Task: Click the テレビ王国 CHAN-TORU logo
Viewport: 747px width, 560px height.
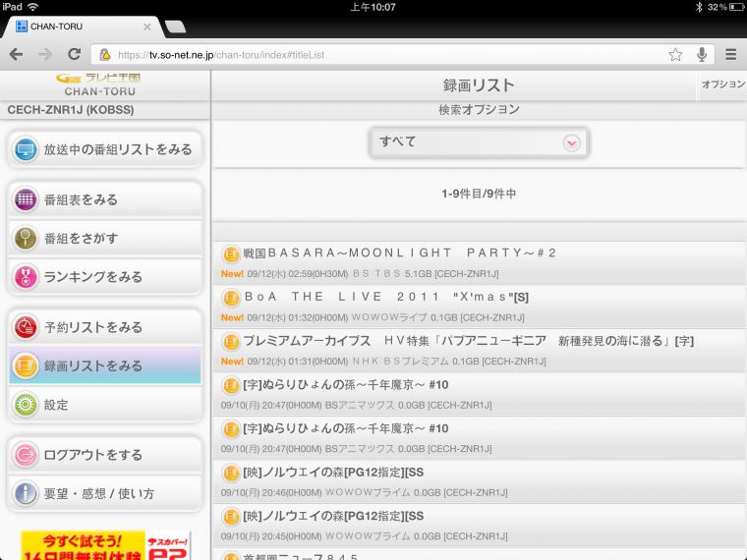Action: pyautogui.click(x=99, y=84)
